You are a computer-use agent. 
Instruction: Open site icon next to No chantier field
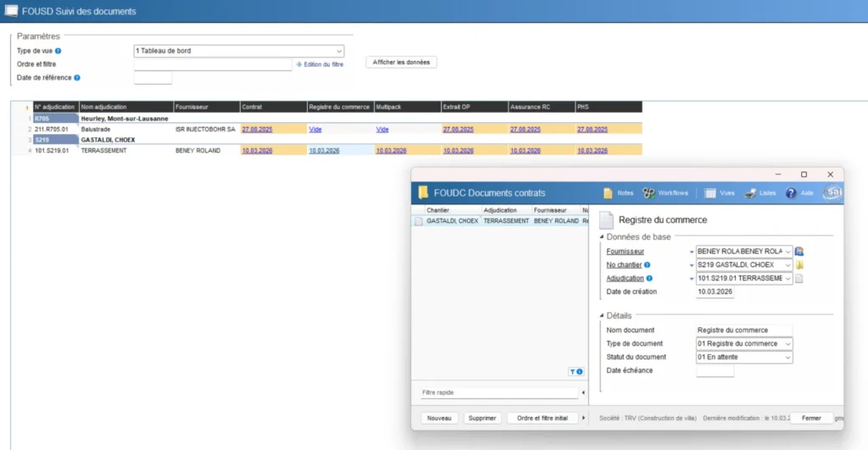click(799, 264)
